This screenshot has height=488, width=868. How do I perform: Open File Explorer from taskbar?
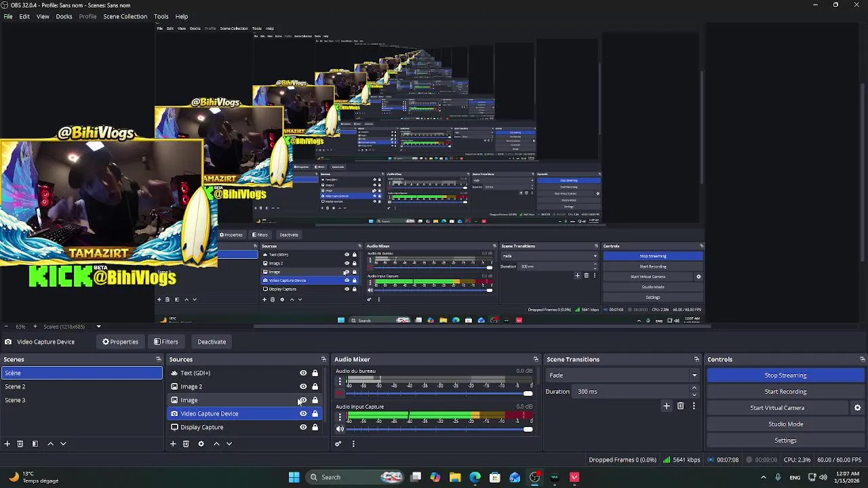[455, 477]
